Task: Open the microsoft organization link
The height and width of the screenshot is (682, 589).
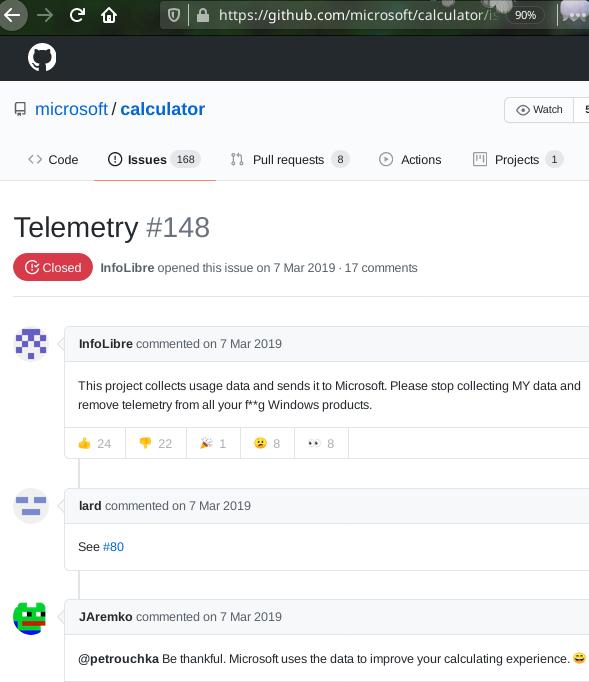Action: tap(71, 109)
